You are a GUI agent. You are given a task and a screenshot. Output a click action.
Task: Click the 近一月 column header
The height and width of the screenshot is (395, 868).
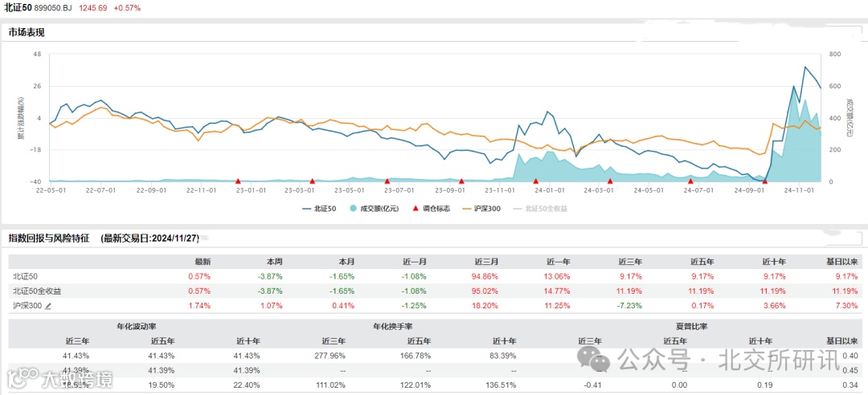[x=416, y=262]
